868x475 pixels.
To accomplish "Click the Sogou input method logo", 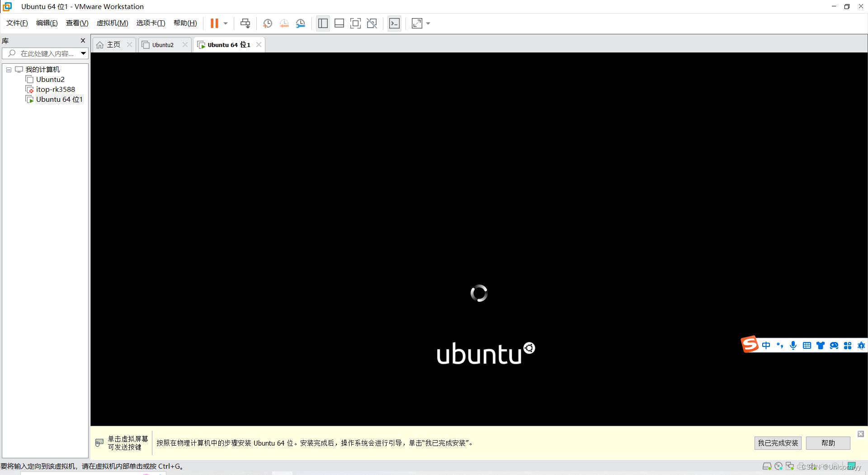I will [x=750, y=345].
